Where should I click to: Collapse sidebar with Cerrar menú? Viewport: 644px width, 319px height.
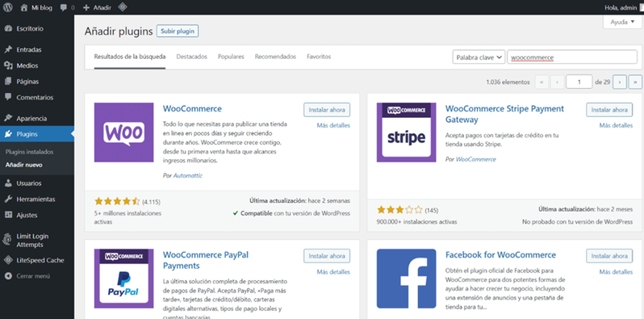tap(33, 276)
